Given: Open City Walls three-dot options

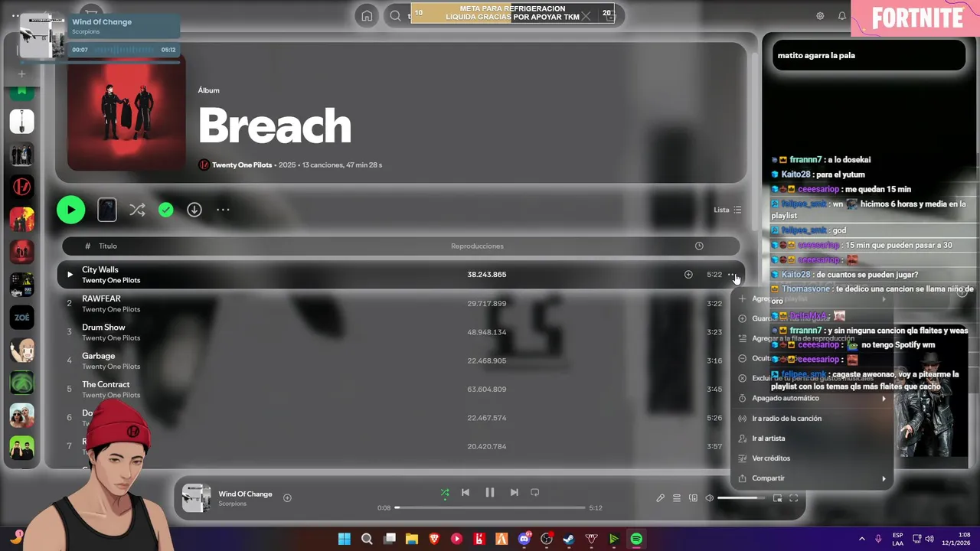Looking at the screenshot, I should (731, 274).
